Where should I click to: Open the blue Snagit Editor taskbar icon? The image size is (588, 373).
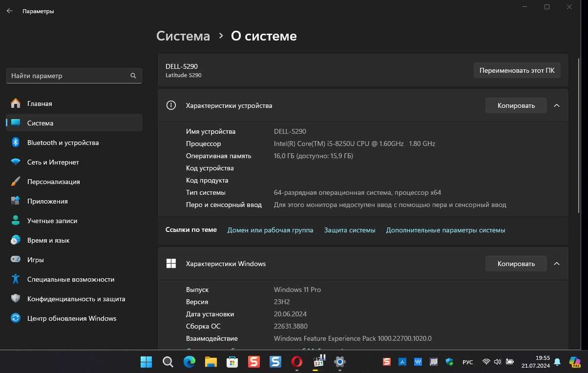pyautogui.click(x=275, y=362)
